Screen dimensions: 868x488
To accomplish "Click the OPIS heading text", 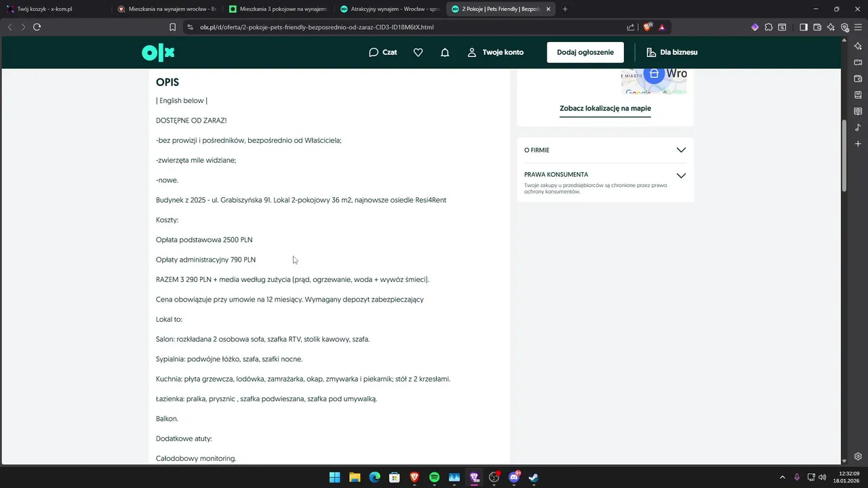I will (x=167, y=82).
